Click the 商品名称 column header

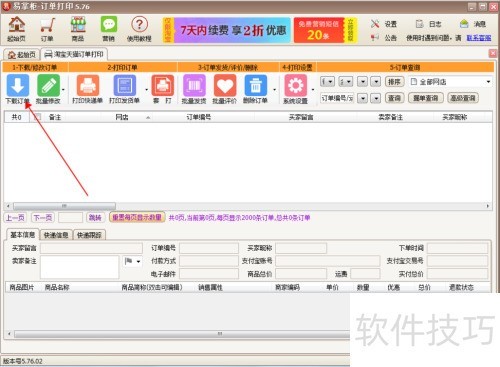coord(57,287)
